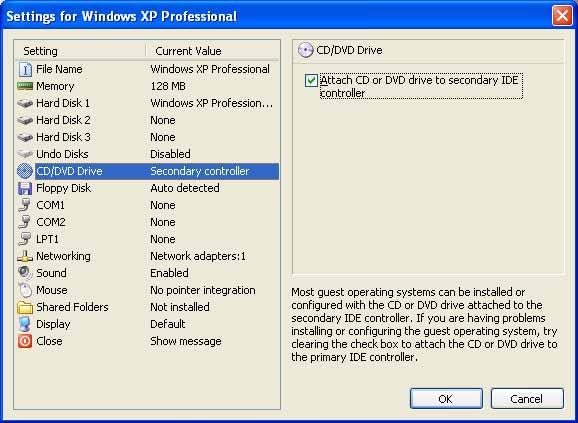Confirm settings with the OK button
Image resolution: width=578 pixels, height=423 pixels.
(x=446, y=399)
